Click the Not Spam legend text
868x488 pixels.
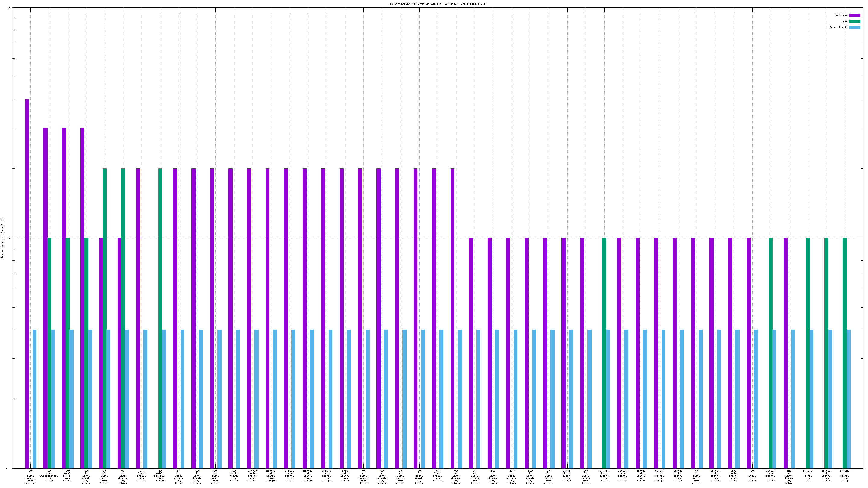pyautogui.click(x=841, y=15)
